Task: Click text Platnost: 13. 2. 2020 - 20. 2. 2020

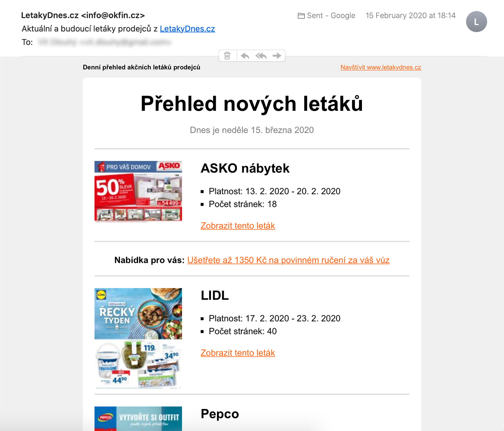Action: [x=275, y=191]
